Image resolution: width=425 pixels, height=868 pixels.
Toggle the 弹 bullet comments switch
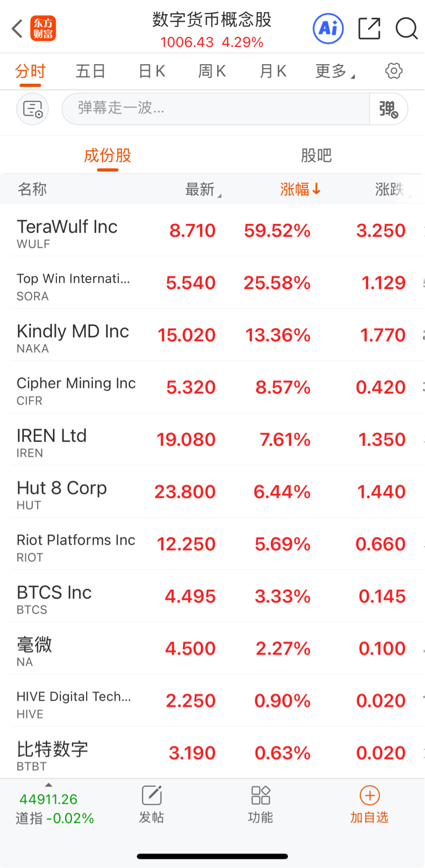(x=389, y=109)
